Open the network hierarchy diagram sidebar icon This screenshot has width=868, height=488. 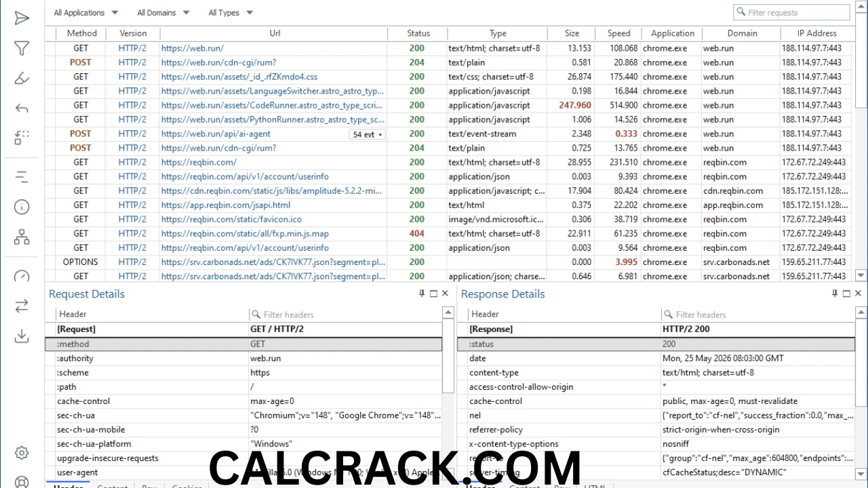[22, 237]
